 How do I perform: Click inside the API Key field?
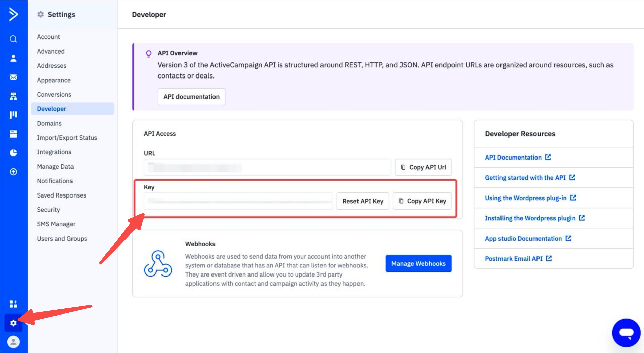(x=238, y=201)
